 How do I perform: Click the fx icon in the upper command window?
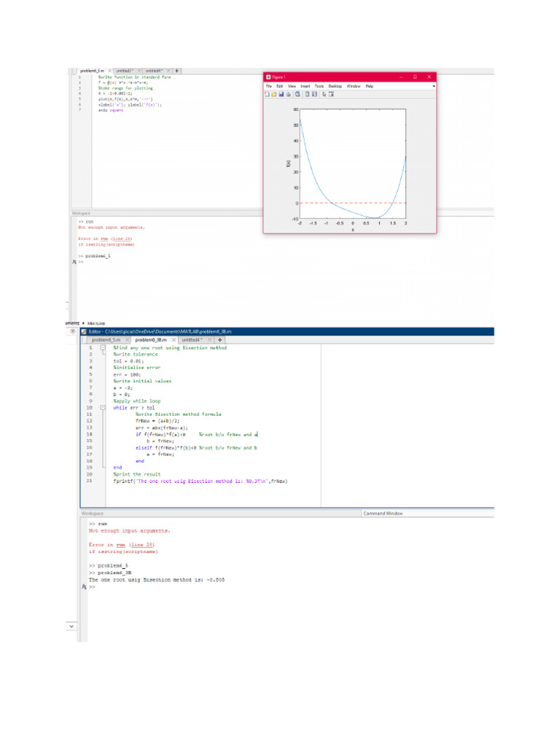click(x=74, y=262)
